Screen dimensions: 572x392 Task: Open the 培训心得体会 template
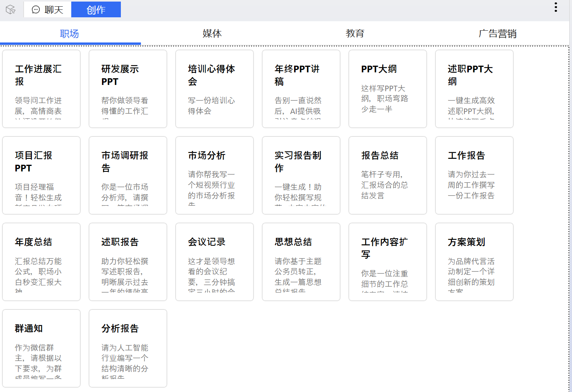point(214,88)
